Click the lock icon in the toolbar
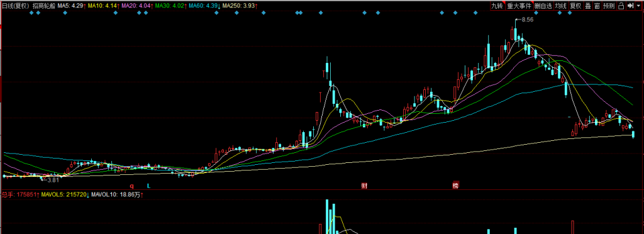 tap(621, 6)
